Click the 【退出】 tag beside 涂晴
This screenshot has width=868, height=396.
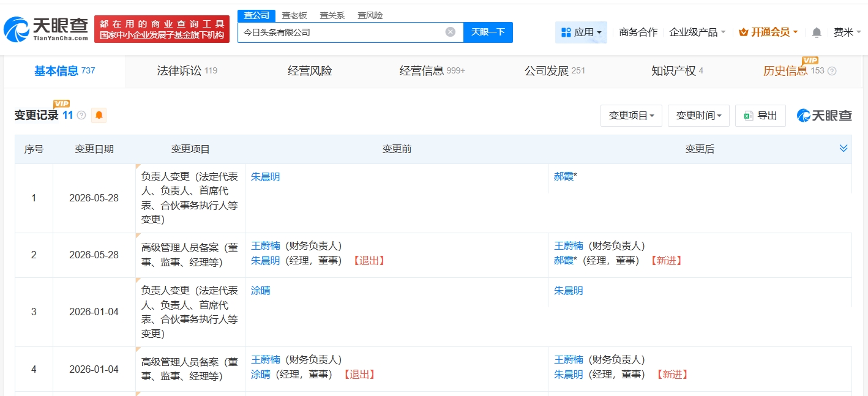coord(359,375)
